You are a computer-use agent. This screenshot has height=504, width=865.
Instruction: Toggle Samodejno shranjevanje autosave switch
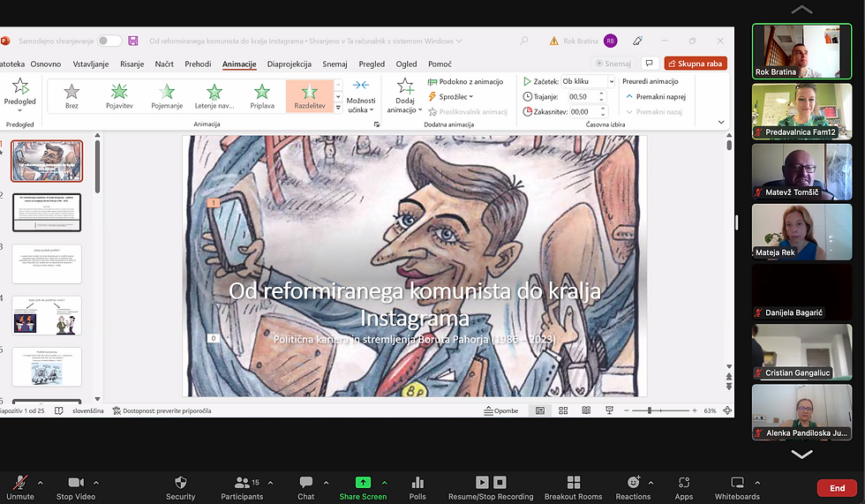(109, 41)
